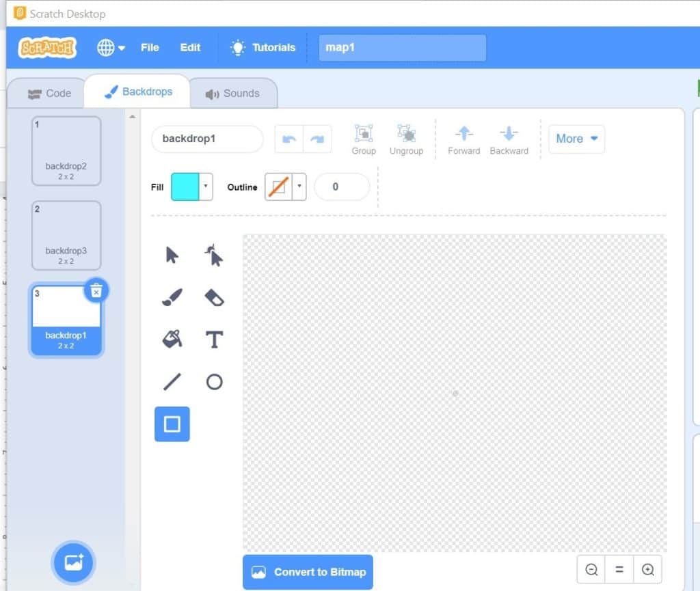
Task: Choose the Brush tool
Action: tap(172, 297)
